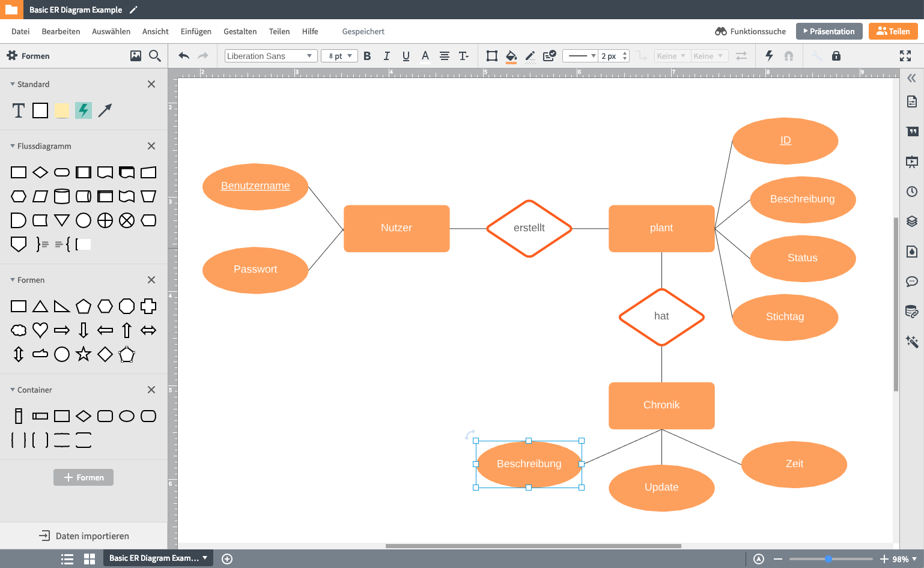Click the zoom slider handle
Screen dimensions: 924x568
(828, 559)
